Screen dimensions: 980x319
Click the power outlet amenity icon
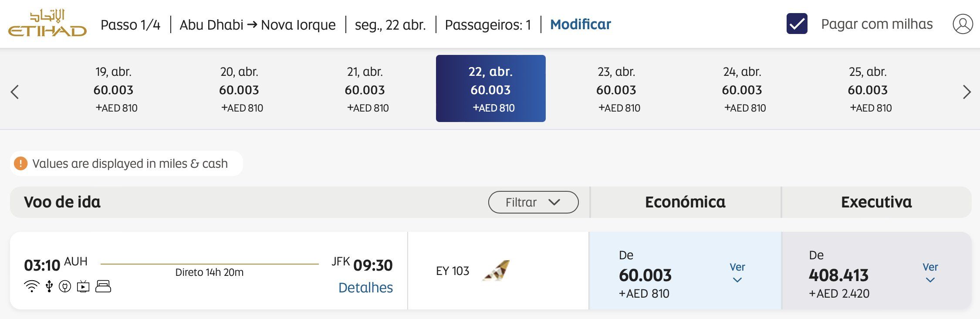click(65, 286)
